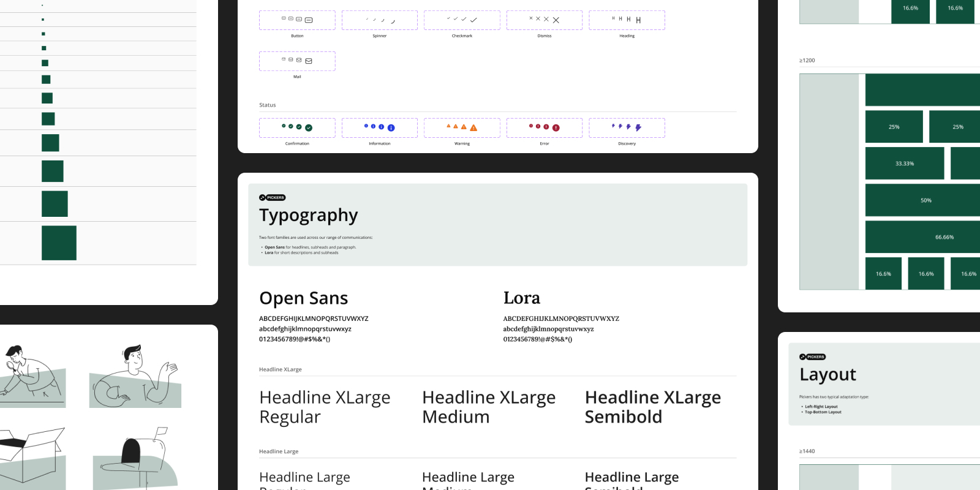980x490 pixels.
Task: Click the smallest red Error icon
Action: coord(531,126)
